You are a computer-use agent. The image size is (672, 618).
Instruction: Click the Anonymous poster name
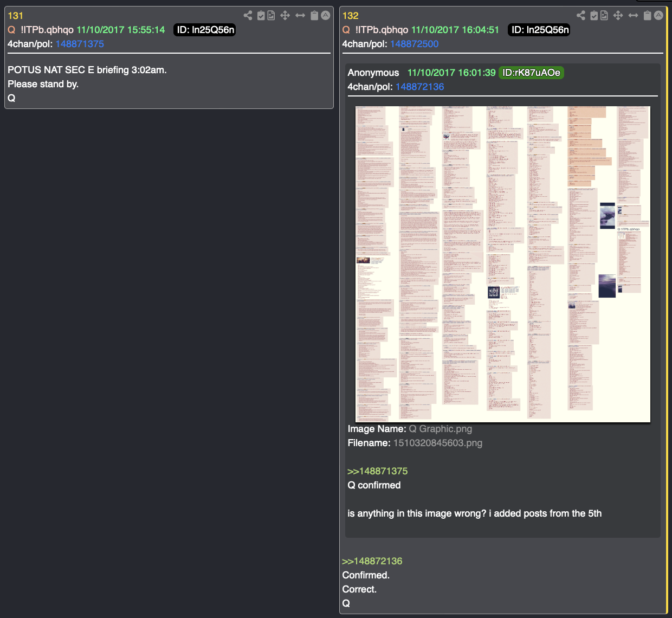coord(373,73)
